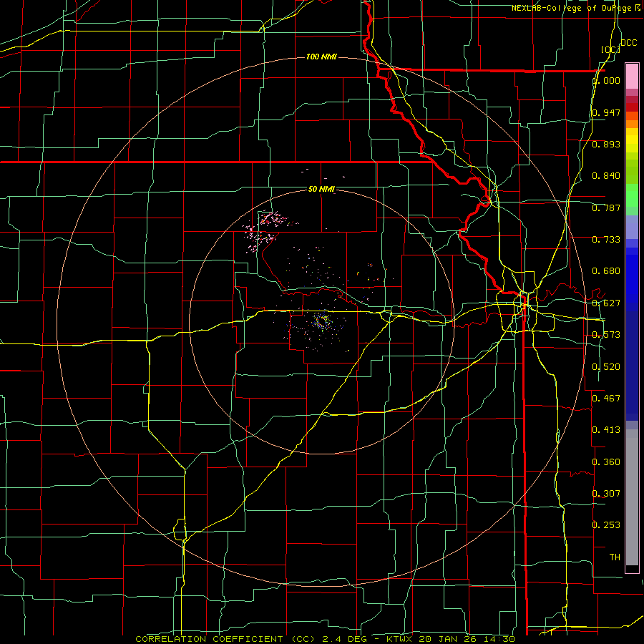Click the 0.840 color scale value
Viewport: 644px width, 644px height.
[x=606, y=176]
